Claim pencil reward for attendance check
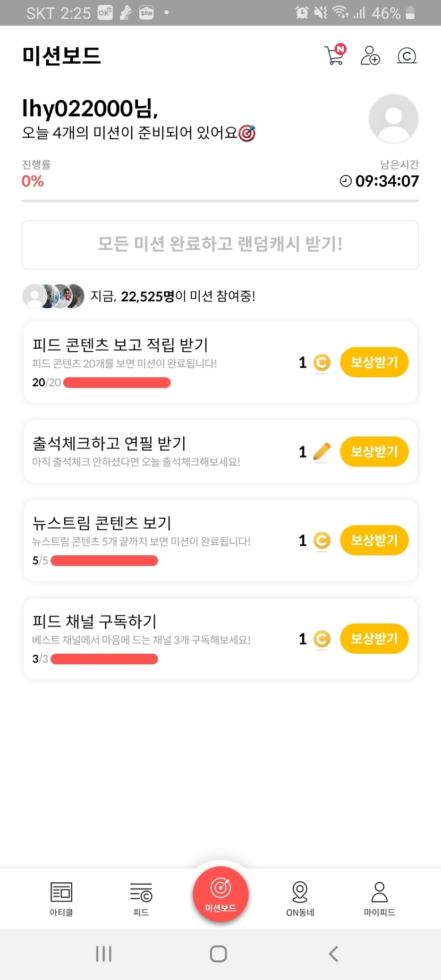 [374, 452]
